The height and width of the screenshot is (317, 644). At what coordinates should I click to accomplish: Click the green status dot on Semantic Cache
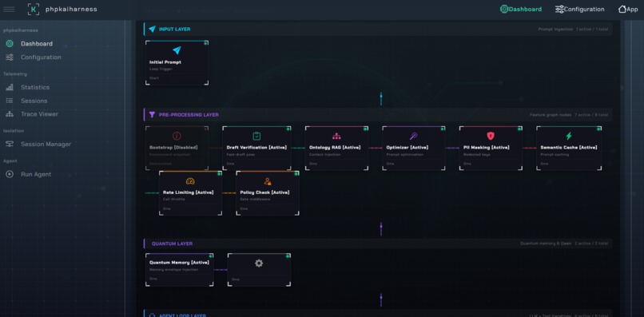click(x=598, y=129)
